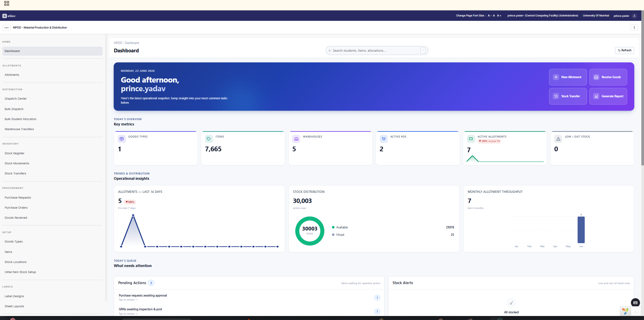Focus the search students, items, allocations field
644x320 pixels.
[377, 51]
